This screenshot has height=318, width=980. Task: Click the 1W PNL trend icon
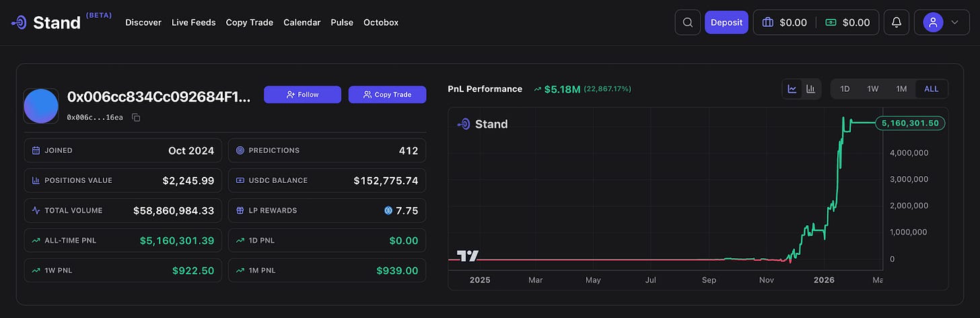tap(36, 271)
